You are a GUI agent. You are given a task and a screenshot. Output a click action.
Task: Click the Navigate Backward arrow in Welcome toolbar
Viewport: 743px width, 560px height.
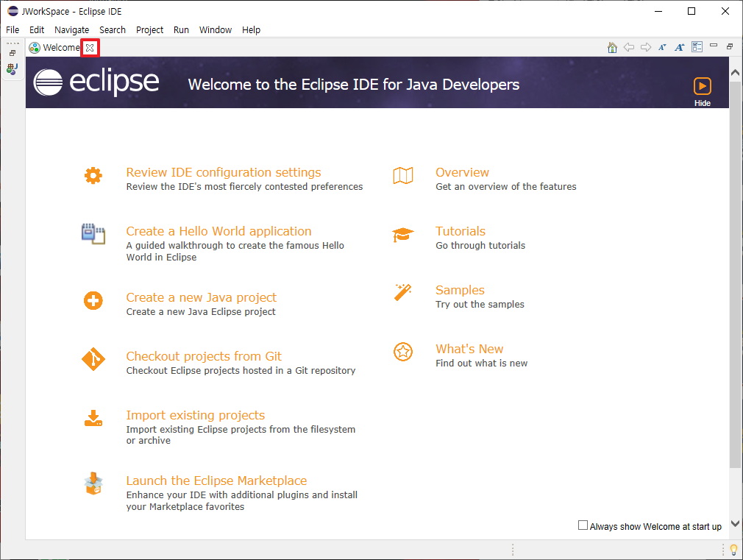(629, 47)
